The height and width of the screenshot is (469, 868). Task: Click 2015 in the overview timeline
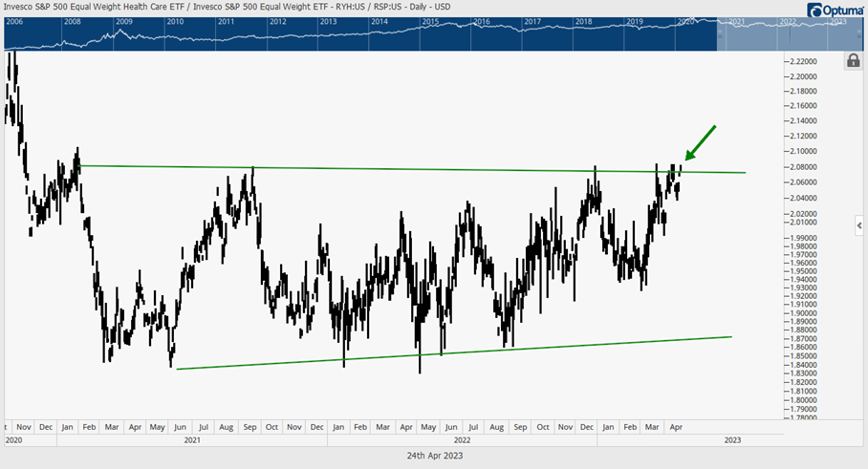(x=431, y=22)
